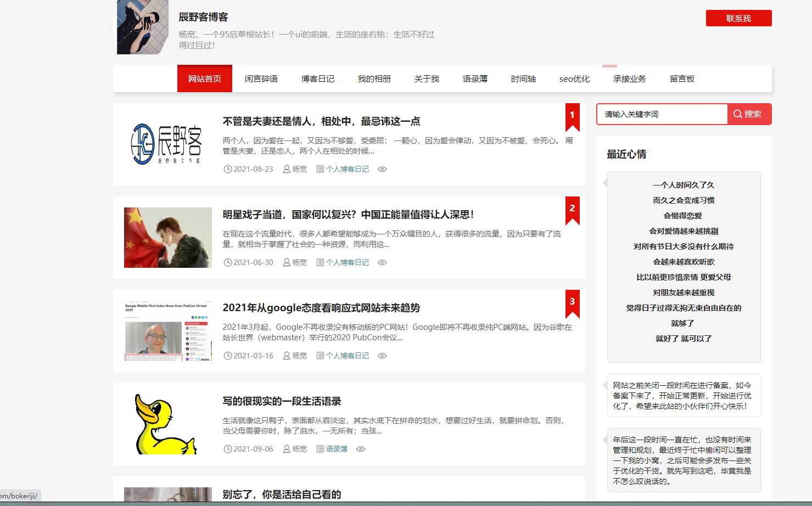The width and height of the screenshot is (812, 506).
Task: Click eye views icon in 2021-08-23 post
Action: pyautogui.click(x=382, y=169)
